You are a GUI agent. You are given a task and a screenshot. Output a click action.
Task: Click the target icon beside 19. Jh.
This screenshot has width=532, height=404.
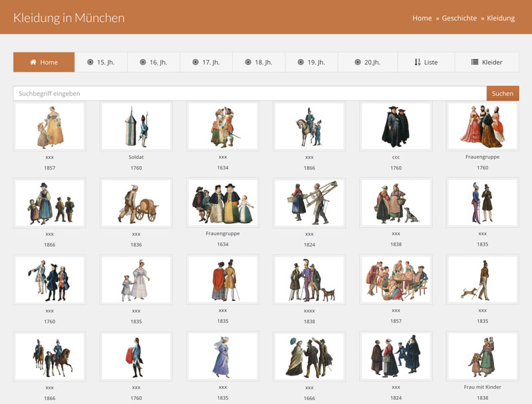[x=301, y=62]
